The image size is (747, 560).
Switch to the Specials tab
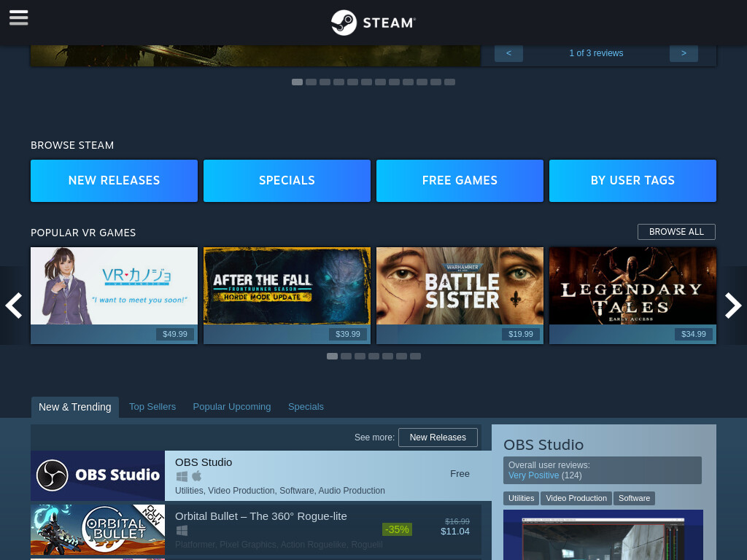[x=306, y=407]
